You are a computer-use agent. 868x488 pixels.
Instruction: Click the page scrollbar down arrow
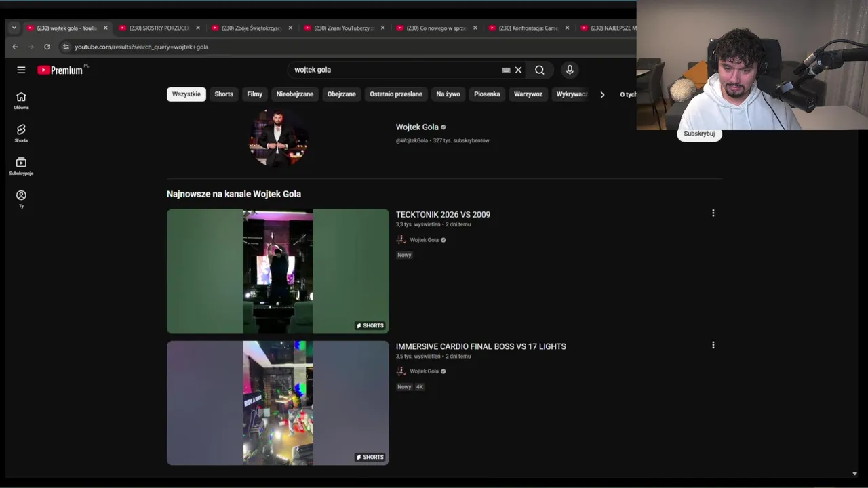[854, 474]
